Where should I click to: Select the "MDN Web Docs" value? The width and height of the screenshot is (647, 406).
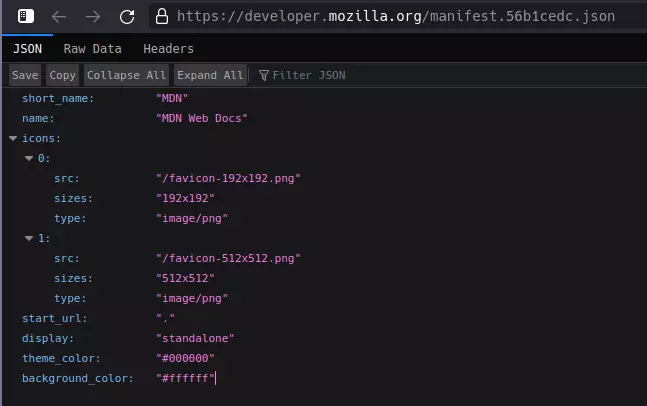(202, 118)
